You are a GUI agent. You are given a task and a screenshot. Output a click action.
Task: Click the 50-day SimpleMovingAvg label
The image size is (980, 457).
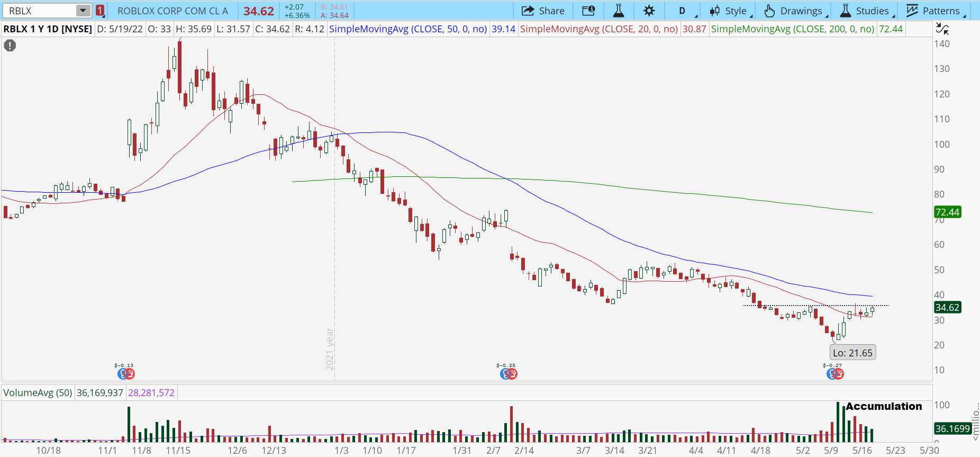pyautogui.click(x=407, y=29)
